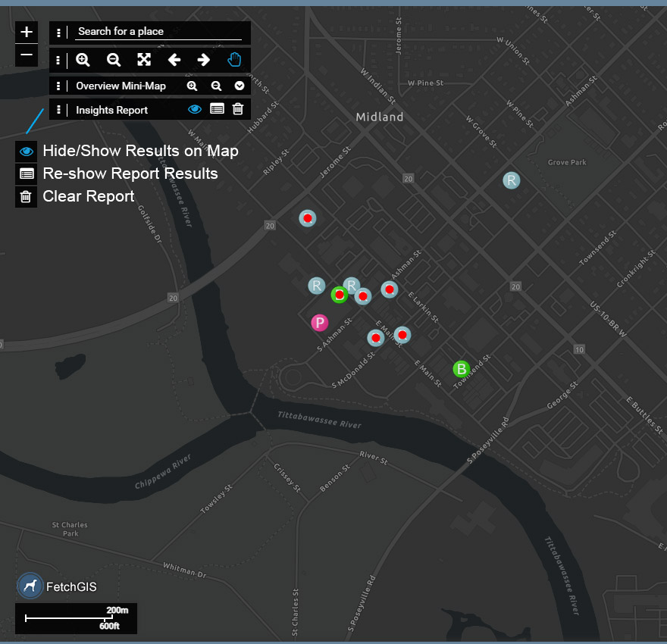
Task: Go to next map extent
Action: coord(203,60)
